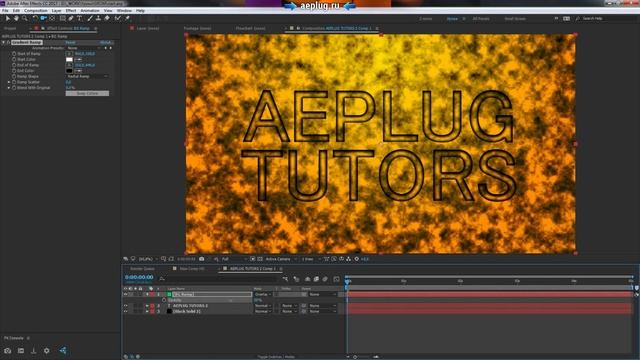640x360 pixels.
Task: Click the Small Screen workspace
Action: pyautogui.click(x=515, y=19)
